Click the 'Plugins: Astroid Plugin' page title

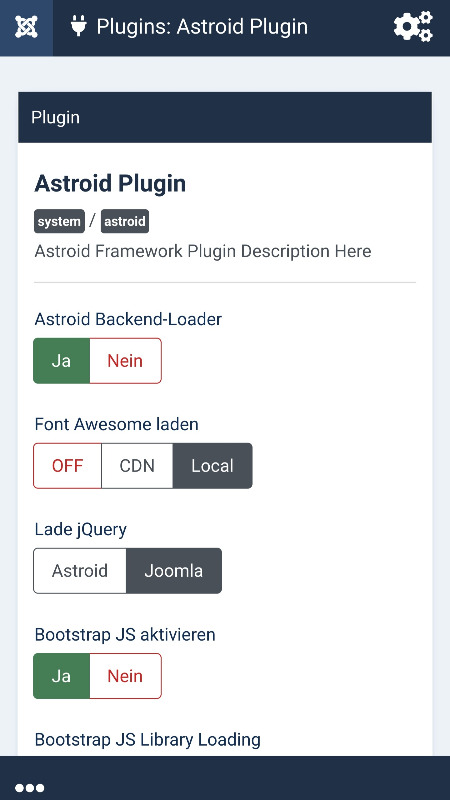click(202, 27)
